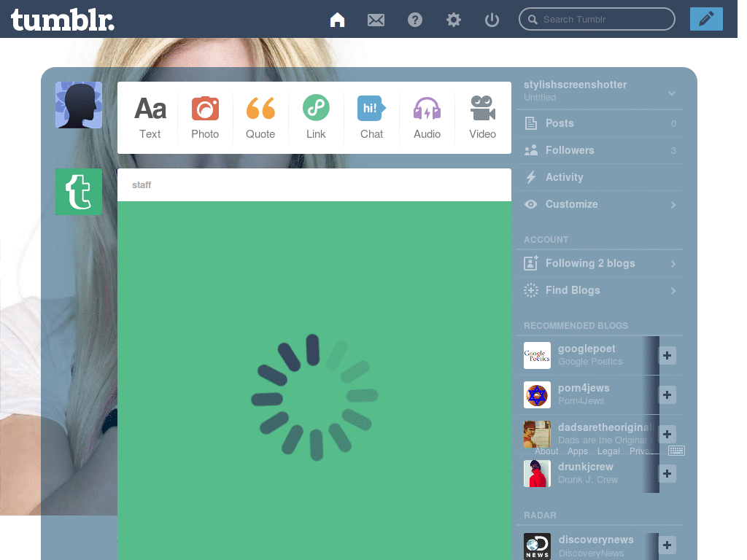
Task: Follow the googlepoet blog
Action: [666, 355]
